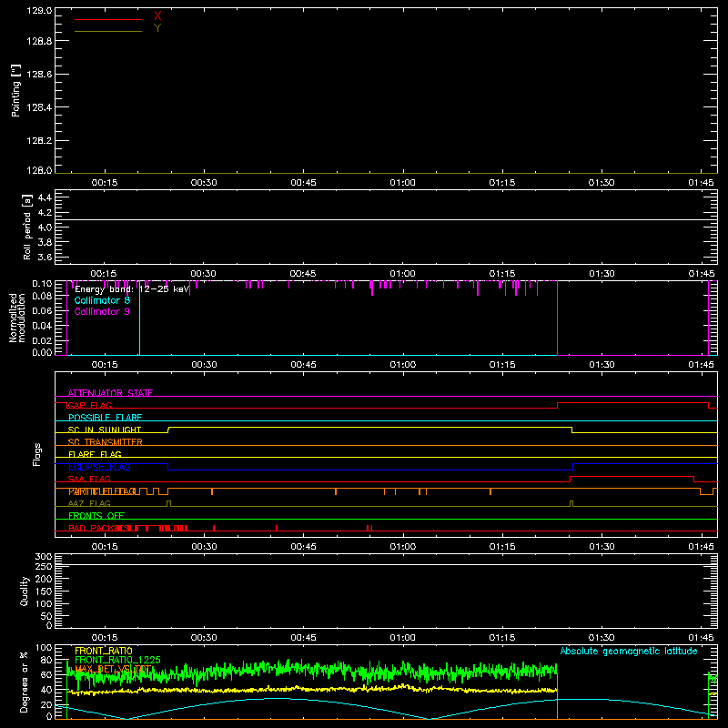Click 01:00 under the Quality plot

[402, 638]
